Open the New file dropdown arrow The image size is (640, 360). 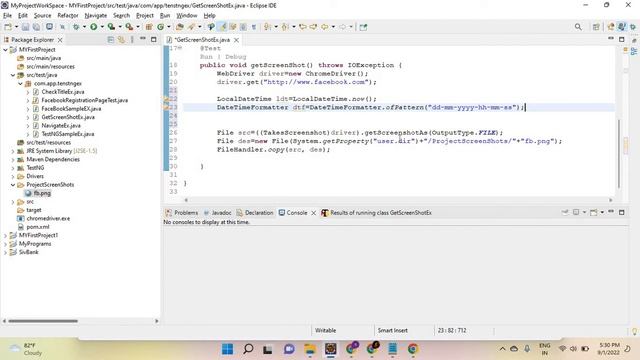16,27
